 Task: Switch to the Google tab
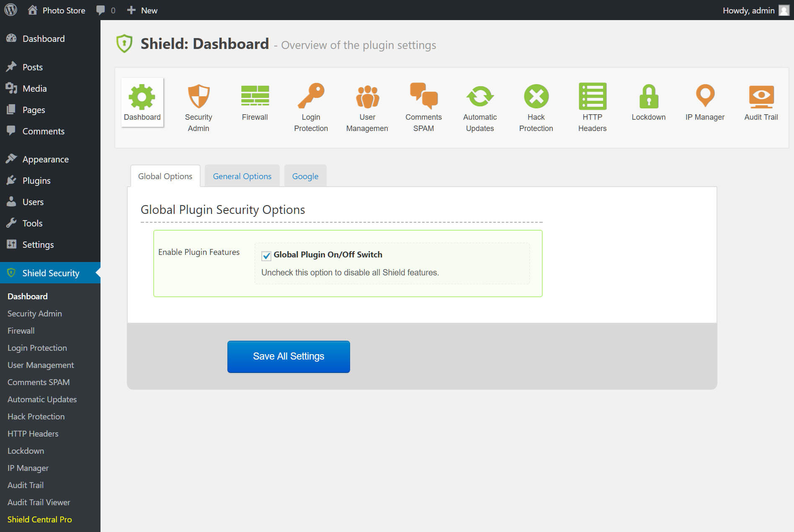click(305, 176)
